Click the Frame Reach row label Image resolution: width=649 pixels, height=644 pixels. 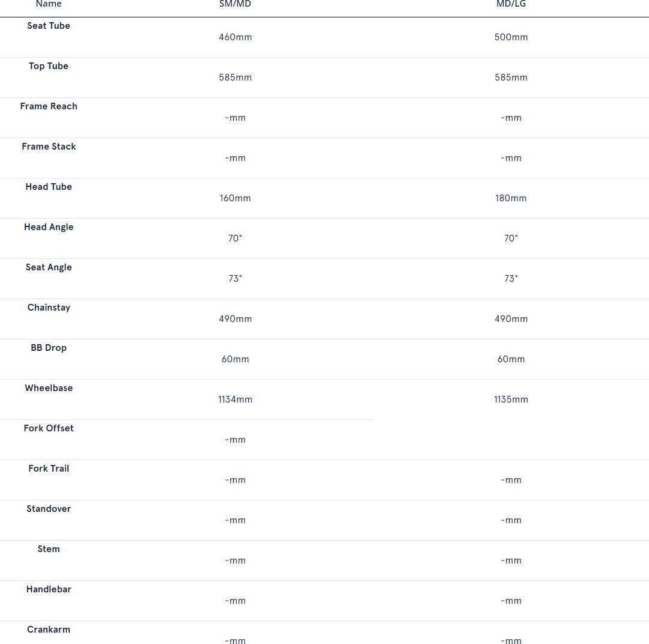[x=49, y=106]
